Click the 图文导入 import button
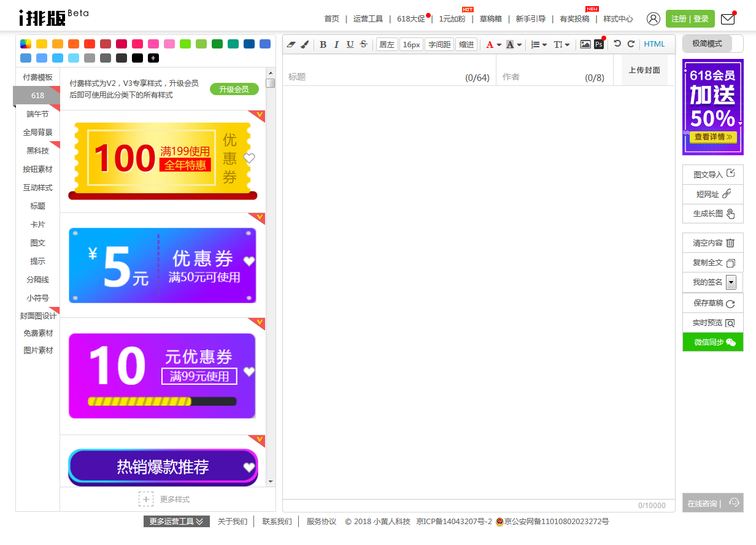Screen dimensions: 756x545 coord(713,174)
